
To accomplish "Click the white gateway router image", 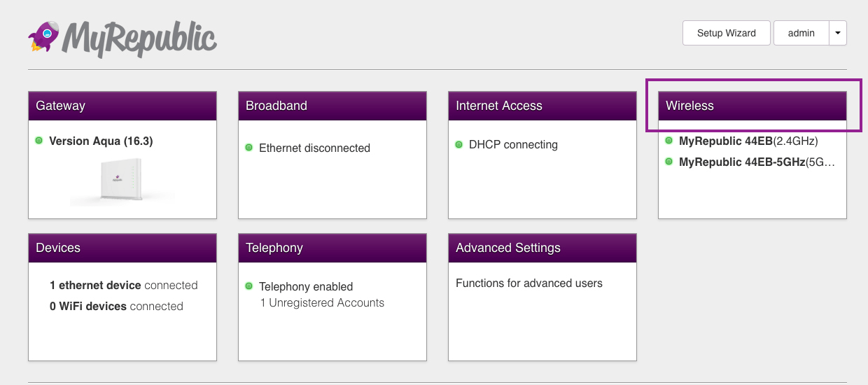I will 122,180.
